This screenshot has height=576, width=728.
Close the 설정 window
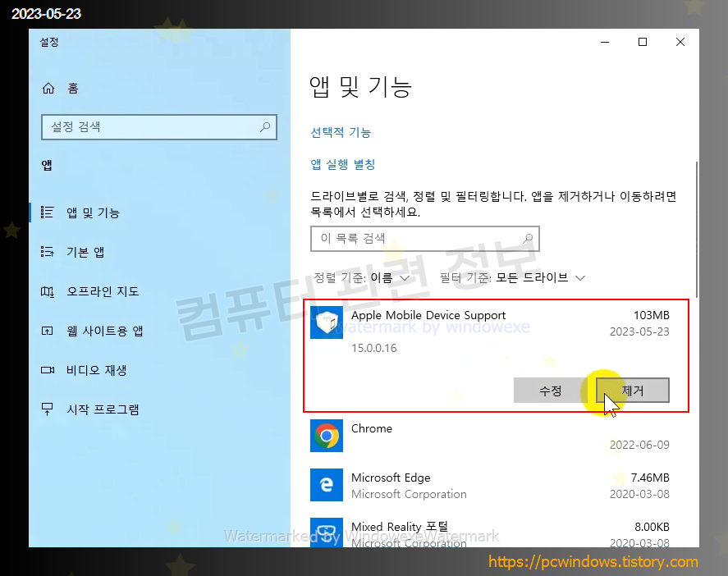[680, 42]
